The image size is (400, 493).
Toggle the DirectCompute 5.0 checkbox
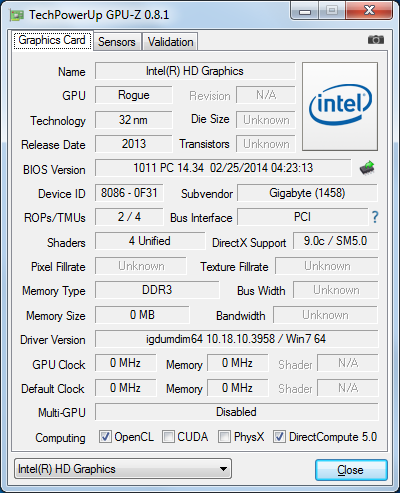[279, 437]
